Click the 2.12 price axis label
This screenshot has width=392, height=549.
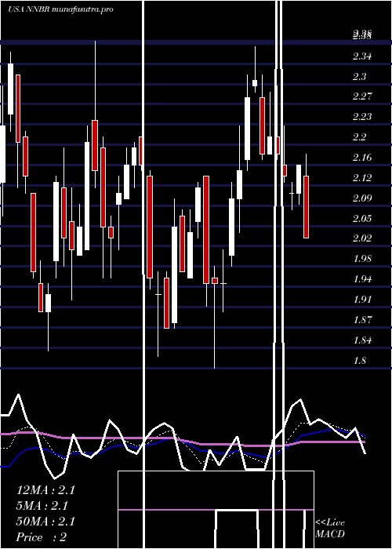pos(362,177)
